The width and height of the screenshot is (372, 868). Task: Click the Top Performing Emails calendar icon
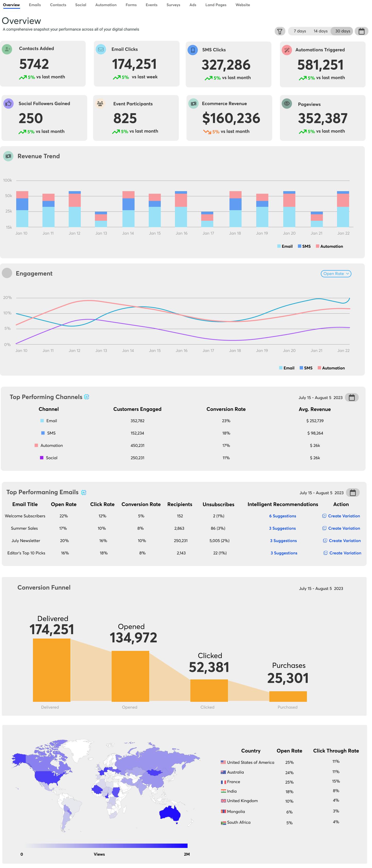pos(352,493)
